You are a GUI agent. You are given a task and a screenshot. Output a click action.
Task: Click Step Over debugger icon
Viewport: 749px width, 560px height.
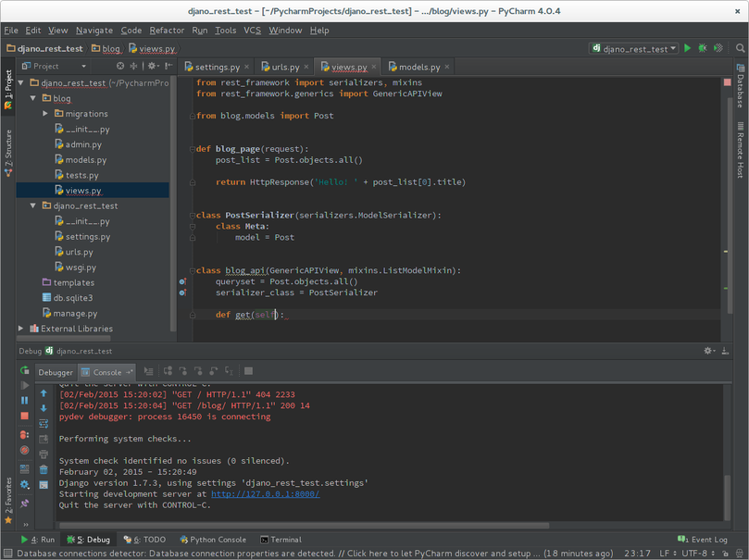[168, 371]
